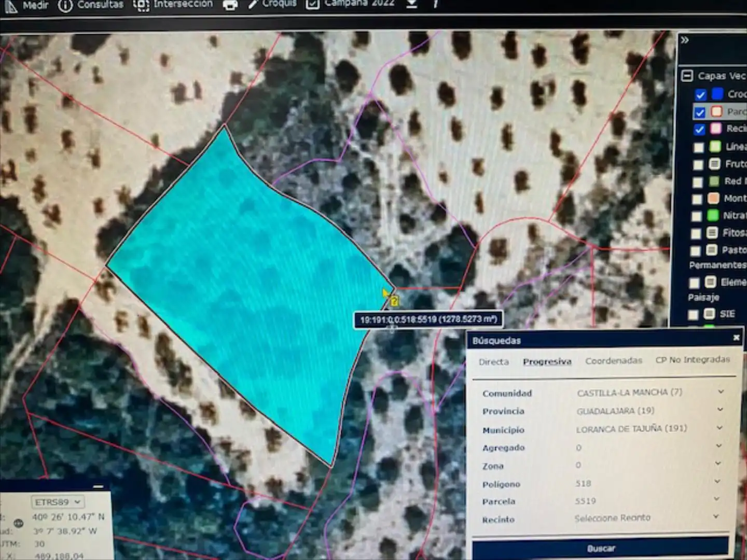This screenshot has width=747, height=560.
Task: Click the Parcela layer red-outline swatch
Action: 717,111
